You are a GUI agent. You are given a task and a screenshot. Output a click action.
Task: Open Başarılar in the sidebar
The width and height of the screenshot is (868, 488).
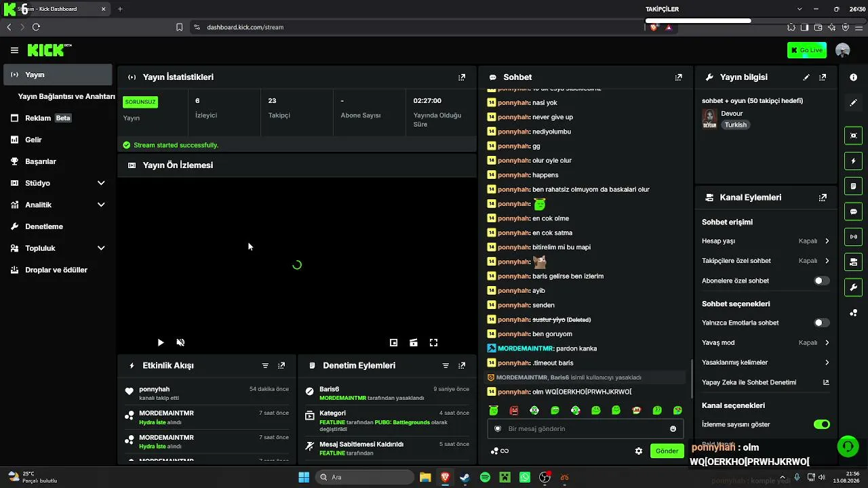pyautogui.click(x=58, y=161)
